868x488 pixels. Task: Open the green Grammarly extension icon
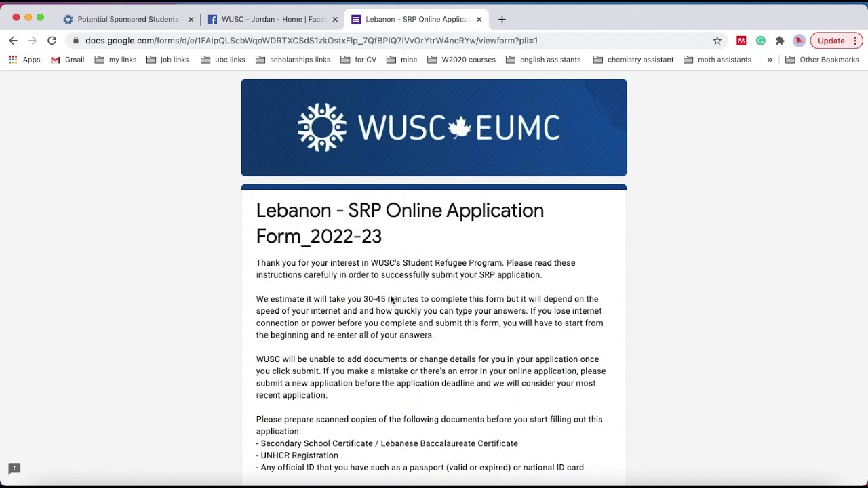(761, 41)
